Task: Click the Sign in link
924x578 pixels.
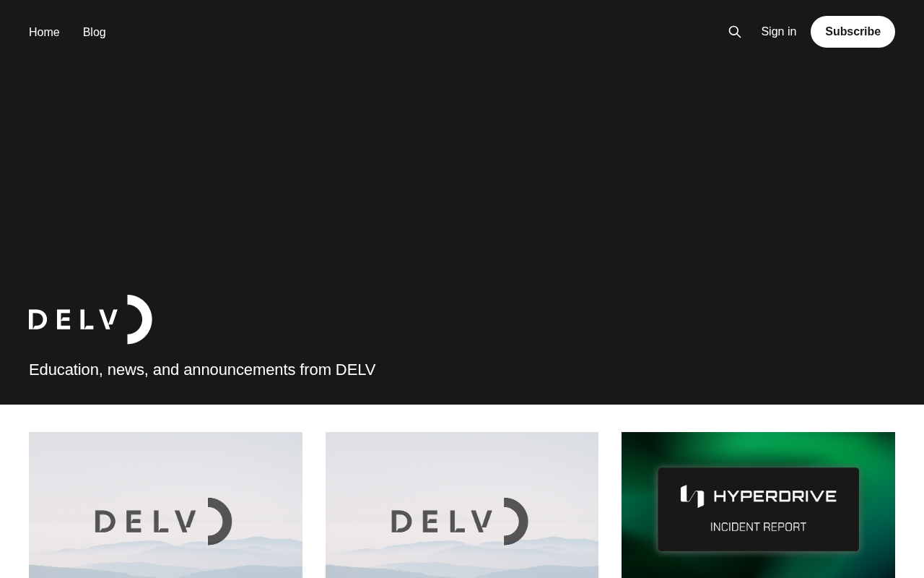Action: point(779,32)
